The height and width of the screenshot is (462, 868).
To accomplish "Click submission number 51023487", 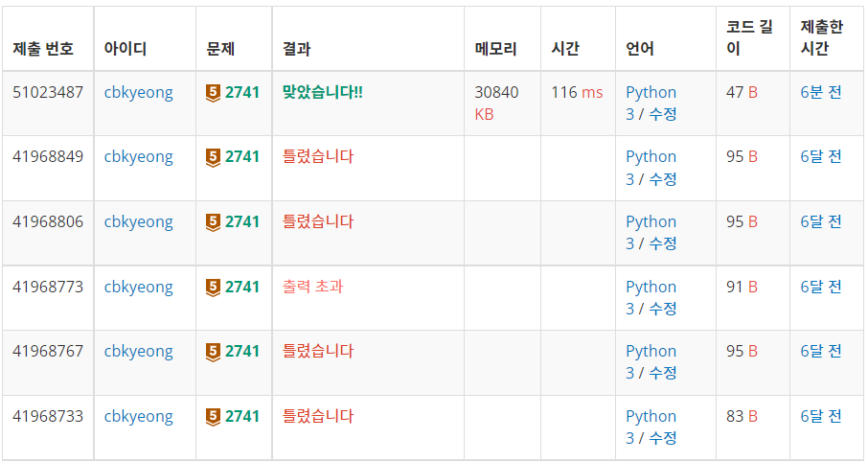I will [48, 93].
